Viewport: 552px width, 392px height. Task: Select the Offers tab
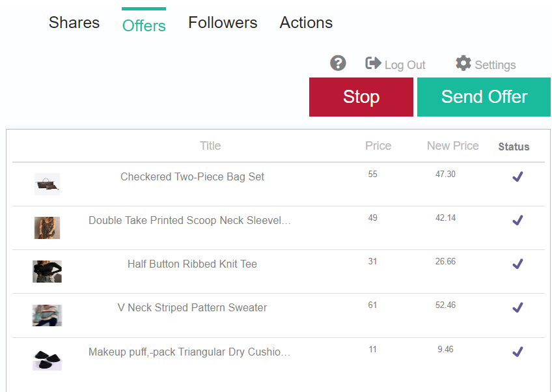click(144, 25)
